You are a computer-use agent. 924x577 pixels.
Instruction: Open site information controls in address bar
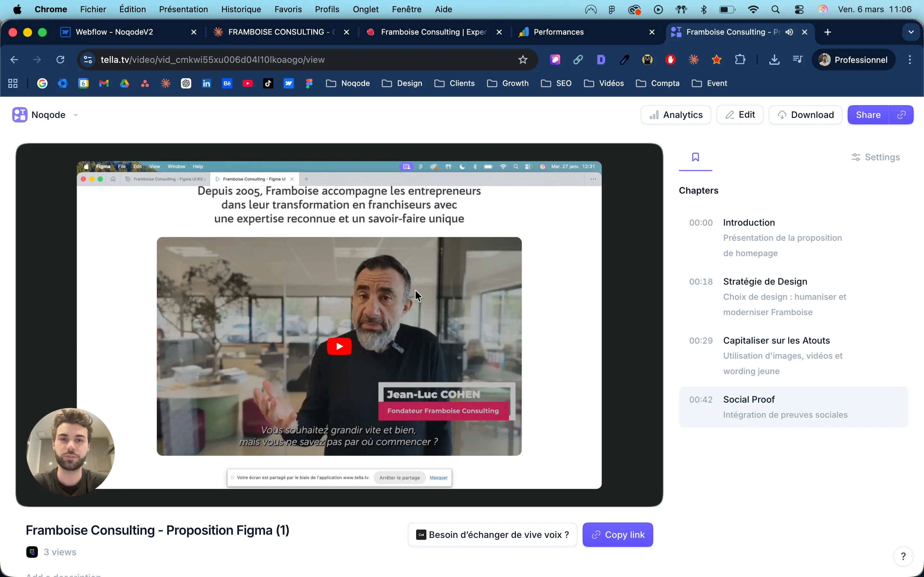click(88, 60)
